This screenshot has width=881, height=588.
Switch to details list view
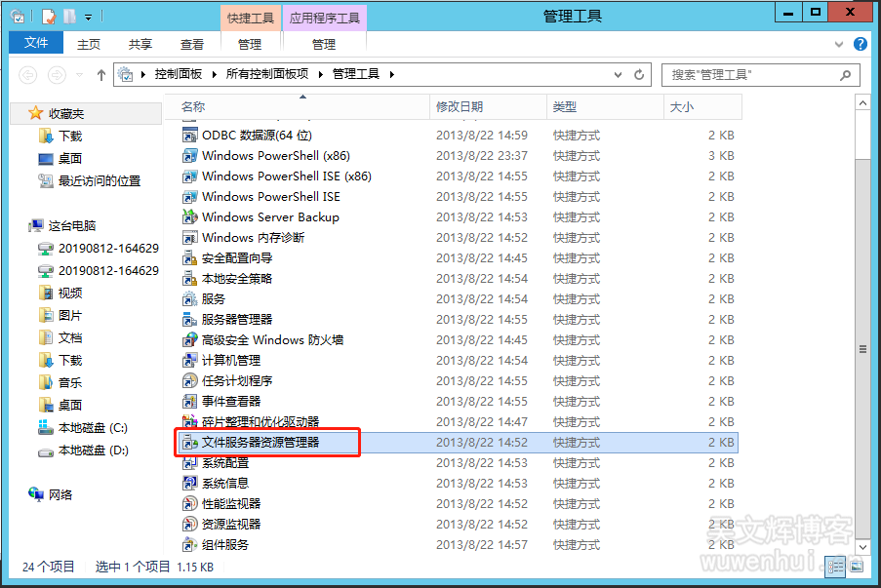(x=835, y=567)
